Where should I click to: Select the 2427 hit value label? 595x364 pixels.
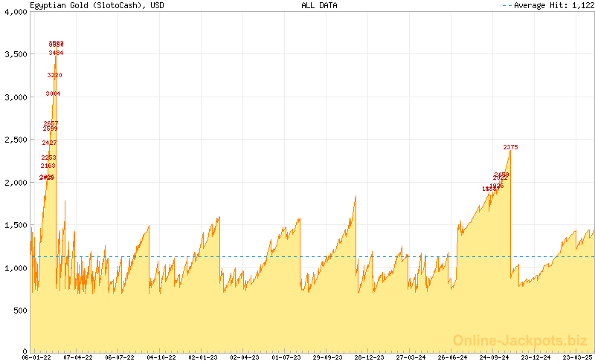pos(49,143)
